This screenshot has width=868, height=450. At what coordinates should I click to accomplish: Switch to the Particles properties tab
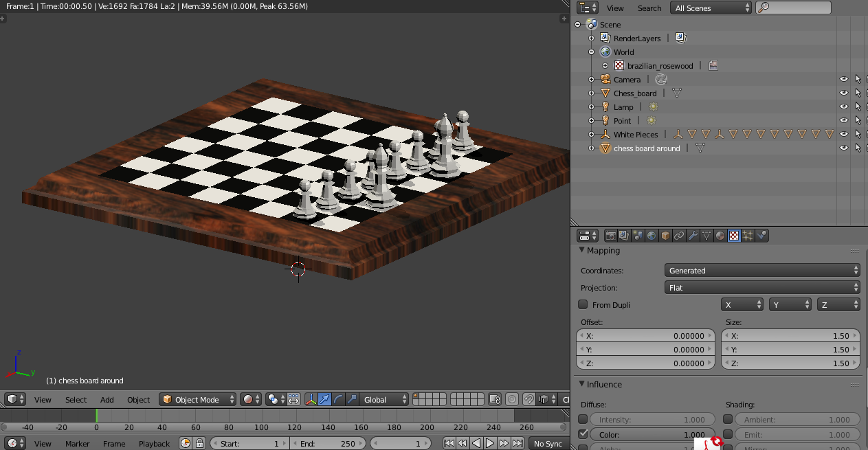point(747,236)
